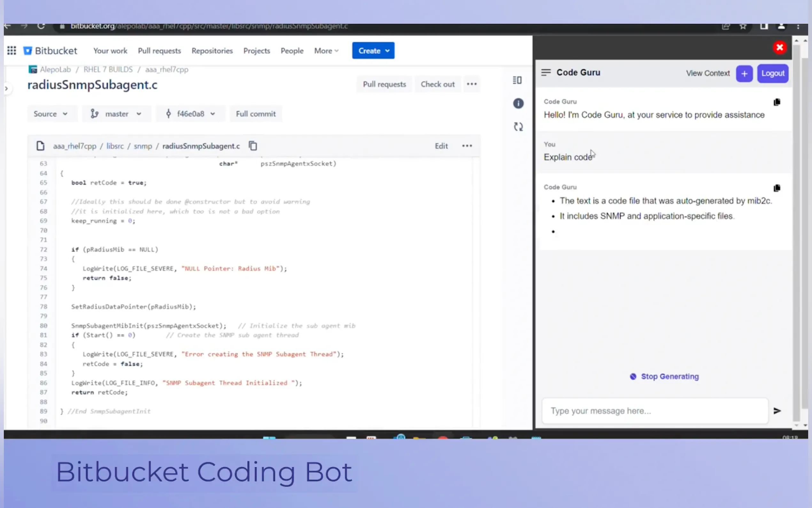This screenshot has height=508, width=812.
Task: Expand the commit f46e0a8 dropdown
Action: 190,114
